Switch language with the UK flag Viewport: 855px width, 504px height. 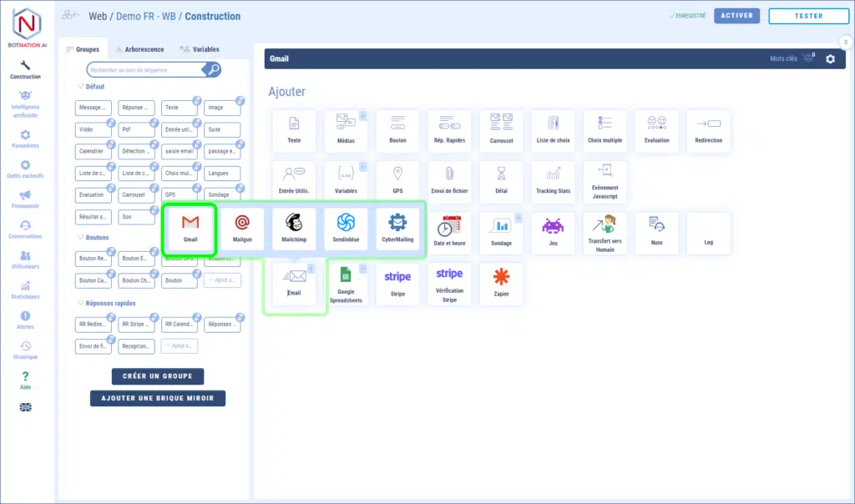coord(25,407)
